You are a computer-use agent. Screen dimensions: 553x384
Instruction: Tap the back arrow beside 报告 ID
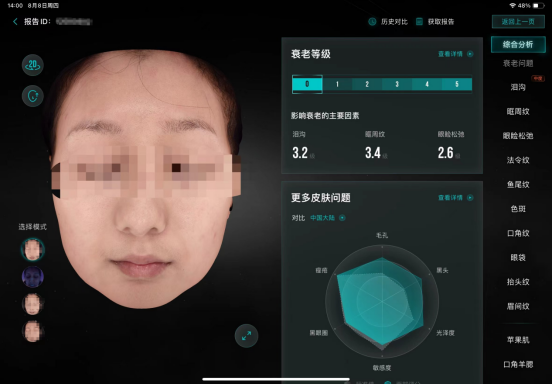(x=15, y=22)
